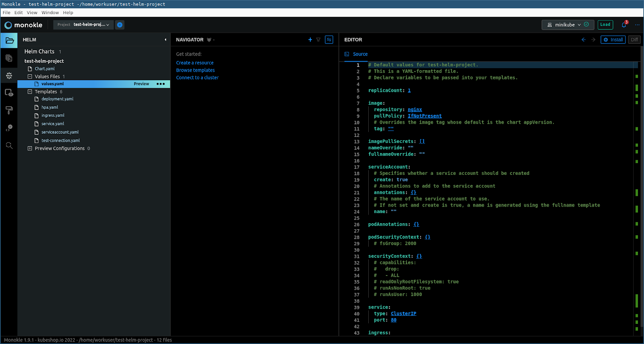Expand the Preview Configurations node
The height and width of the screenshot is (344, 644).
click(x=30, y=149)
